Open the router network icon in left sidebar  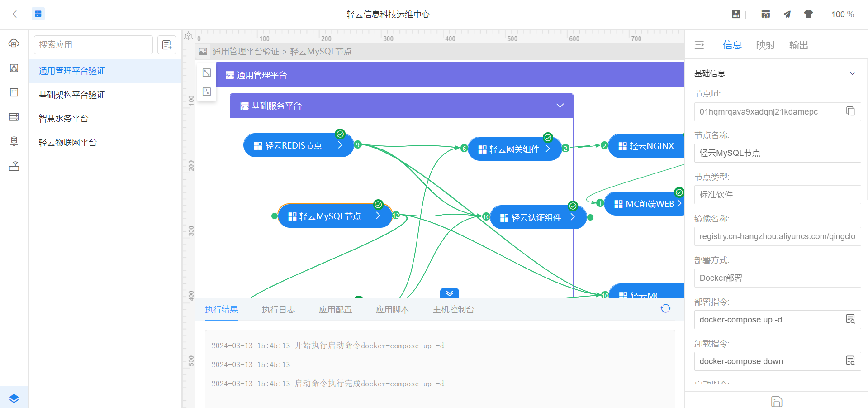[14, 166]
